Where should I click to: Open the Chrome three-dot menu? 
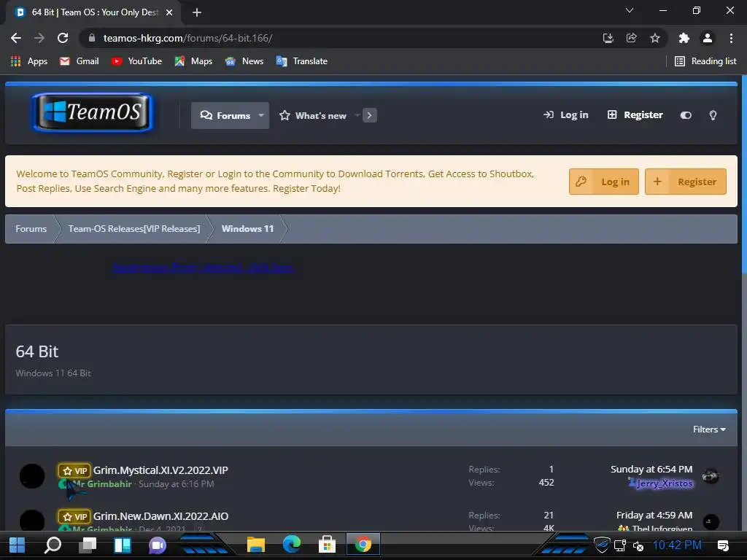coord(731,38)
